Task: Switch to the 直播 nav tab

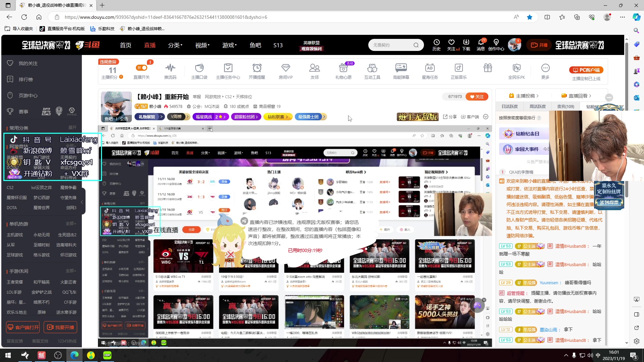Action: click(x=150, y=45)
